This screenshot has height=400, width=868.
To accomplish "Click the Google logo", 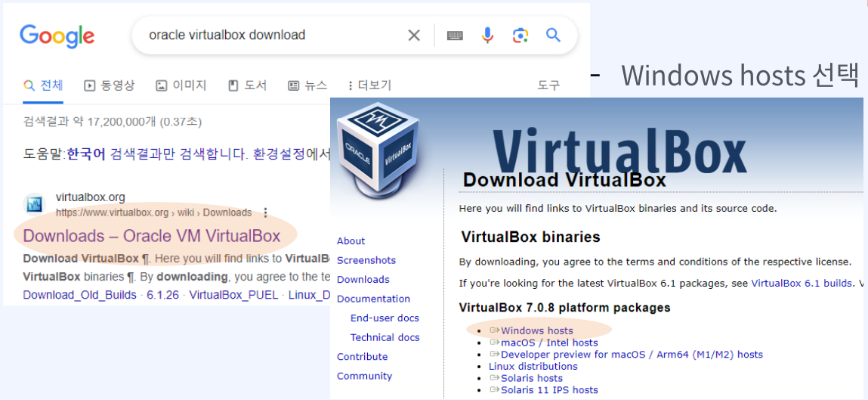I will pos(57,36).
